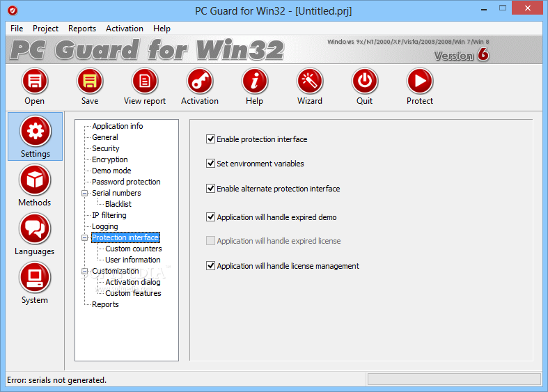Screen dimensions: 548x392
Task: Click the Protect play icon
Action: [x=420, y=81]
